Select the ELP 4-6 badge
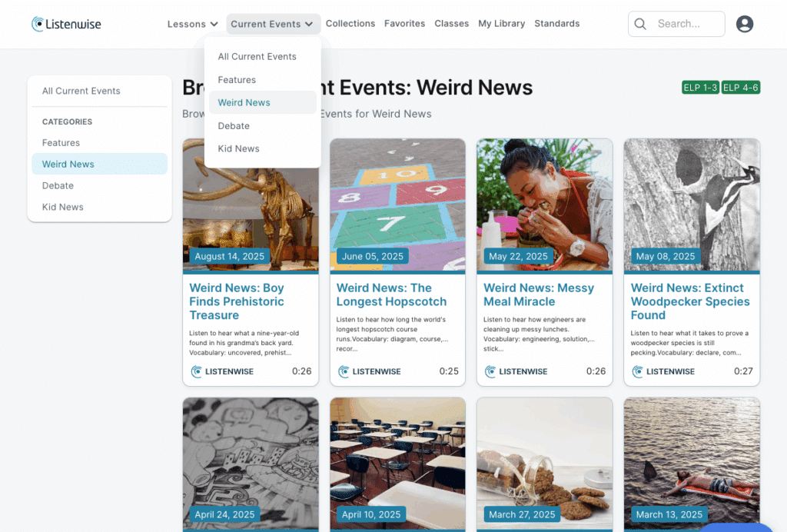 pos(740,88)
